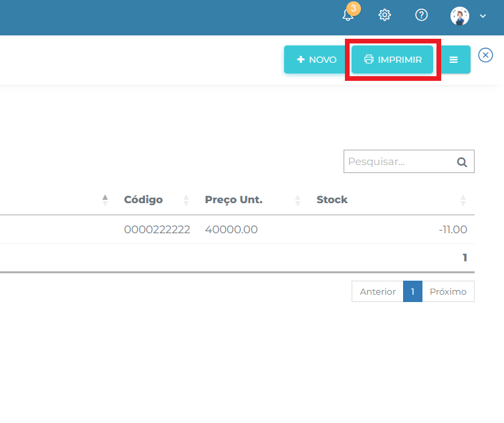Open the notifications bell

tap(348, 15)
